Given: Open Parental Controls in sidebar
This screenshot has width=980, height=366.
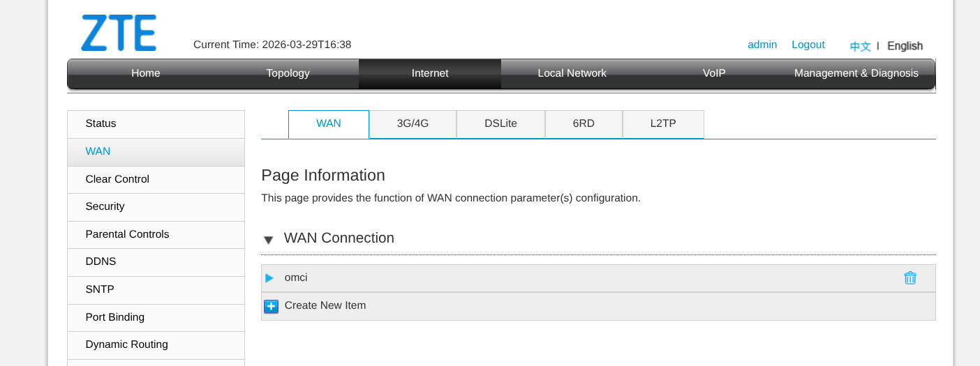Looking at the screenshot, I should (x=127, y=234).
